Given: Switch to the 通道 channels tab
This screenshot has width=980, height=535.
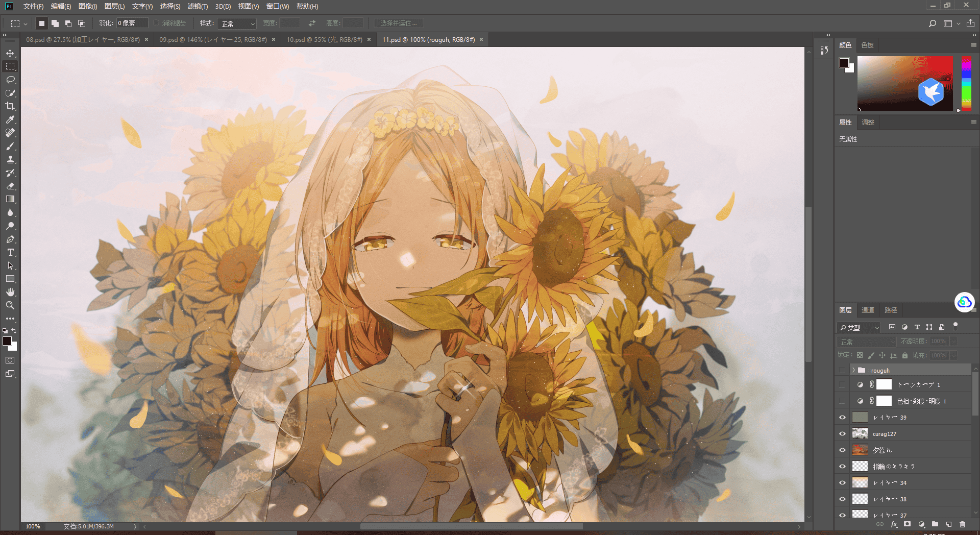Looking at the screenshot, I should click(x=868, y=310).
